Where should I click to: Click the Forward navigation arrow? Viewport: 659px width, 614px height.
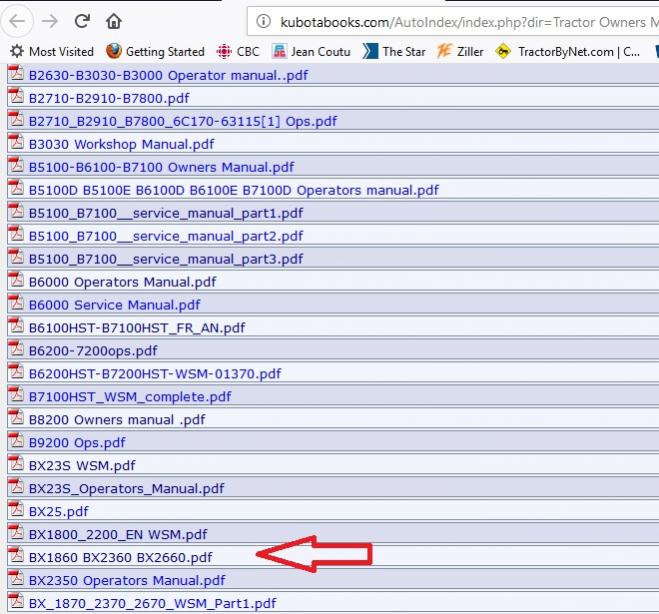[x=50, y=20]
